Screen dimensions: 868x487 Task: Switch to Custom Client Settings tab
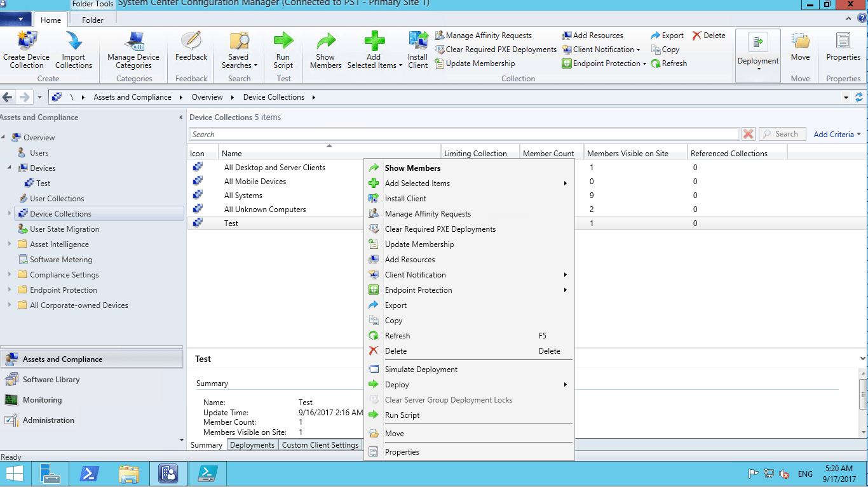pyautogui.click(x=320, y=445)
